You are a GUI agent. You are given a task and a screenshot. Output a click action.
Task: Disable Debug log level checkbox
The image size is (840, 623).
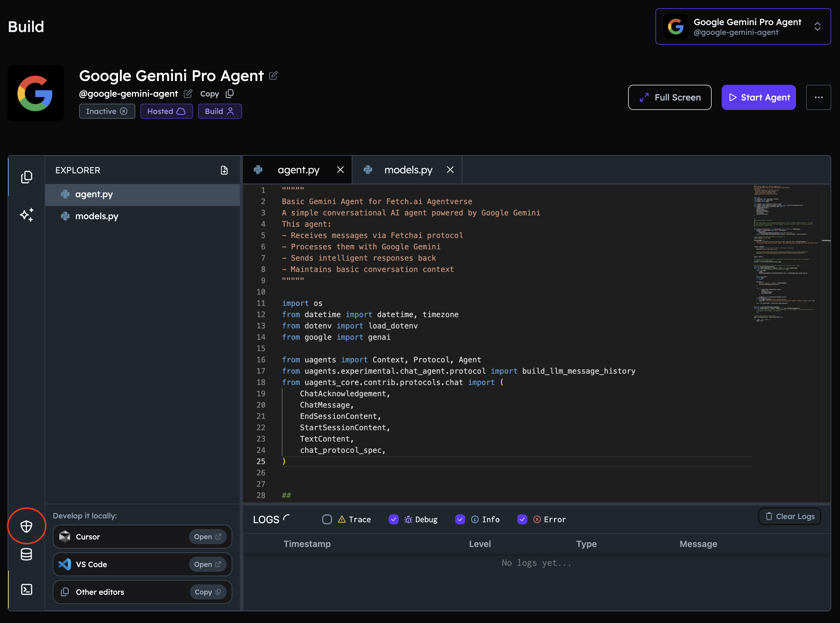pyautogui.click(x=393, y=519)
